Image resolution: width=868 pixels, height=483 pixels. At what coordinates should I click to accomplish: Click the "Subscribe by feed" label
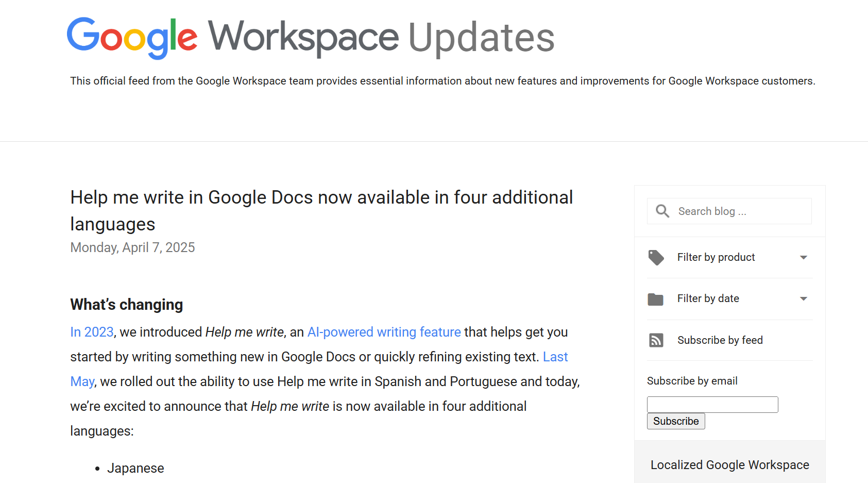pos(720,340)
